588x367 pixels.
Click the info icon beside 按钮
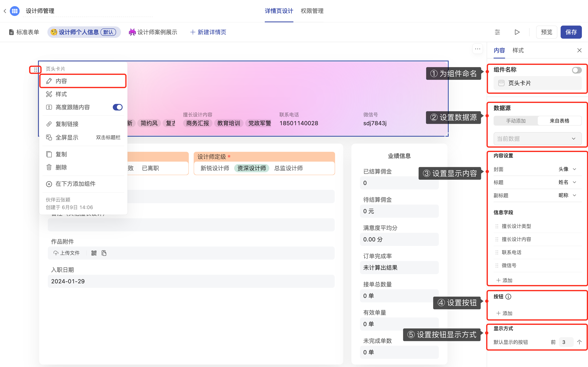[x=508, y=296]
